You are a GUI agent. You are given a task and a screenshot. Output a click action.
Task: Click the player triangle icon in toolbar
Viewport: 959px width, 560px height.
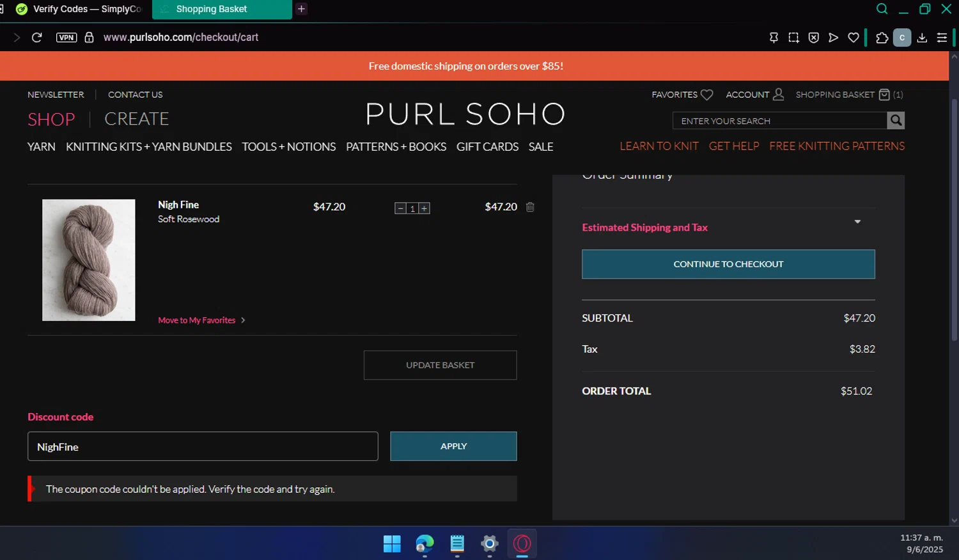[833, 38]
